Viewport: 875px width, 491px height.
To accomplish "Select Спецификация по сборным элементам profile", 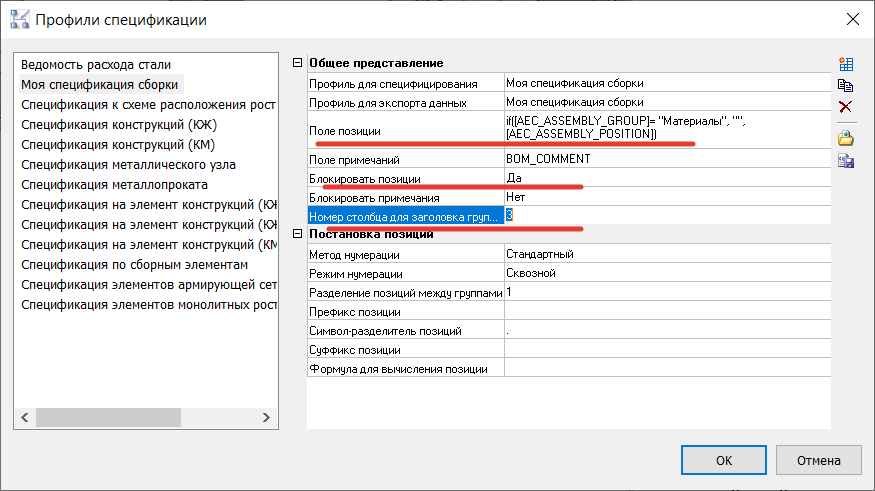I will click(133, 265).
